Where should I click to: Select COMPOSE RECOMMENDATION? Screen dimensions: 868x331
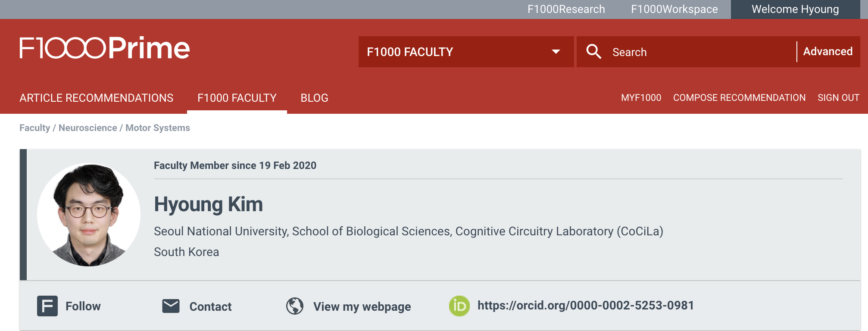click(740, 98)
